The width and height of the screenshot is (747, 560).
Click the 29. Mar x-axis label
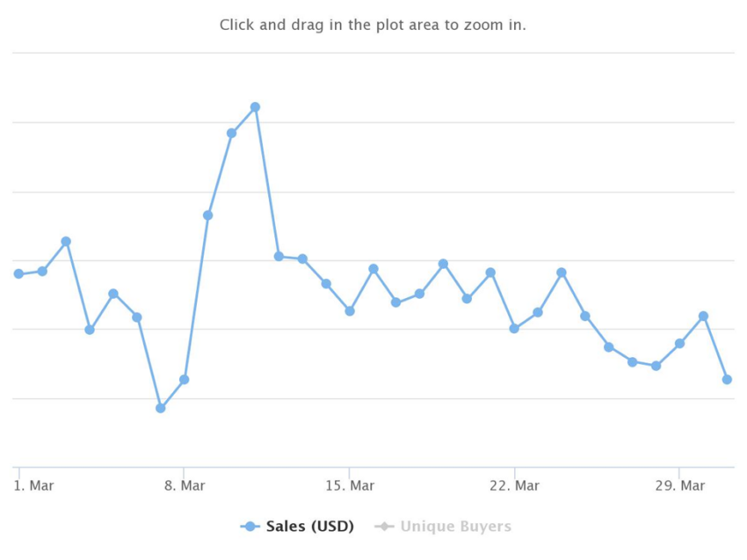(x=680, y=485)
